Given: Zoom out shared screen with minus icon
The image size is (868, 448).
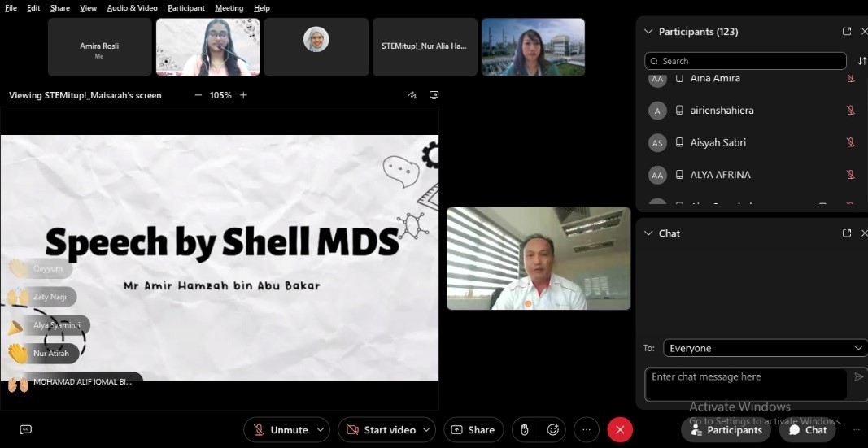Looking at the screenshot, I should point(198,95).
